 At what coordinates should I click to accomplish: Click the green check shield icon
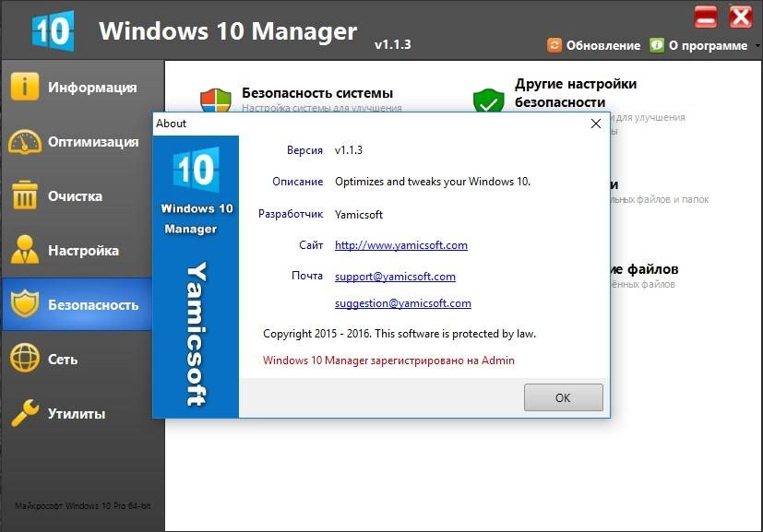pyautogui.click(x=489, y=100)
